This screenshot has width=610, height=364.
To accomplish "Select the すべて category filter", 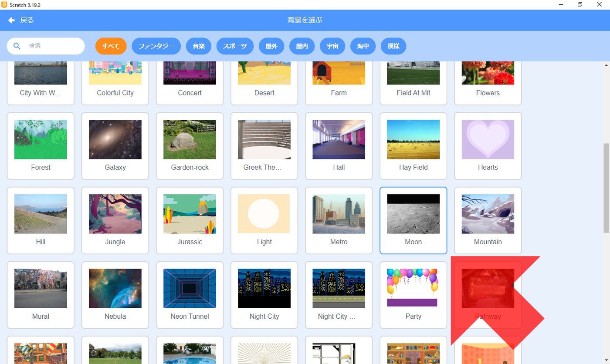I will point(111,46).
